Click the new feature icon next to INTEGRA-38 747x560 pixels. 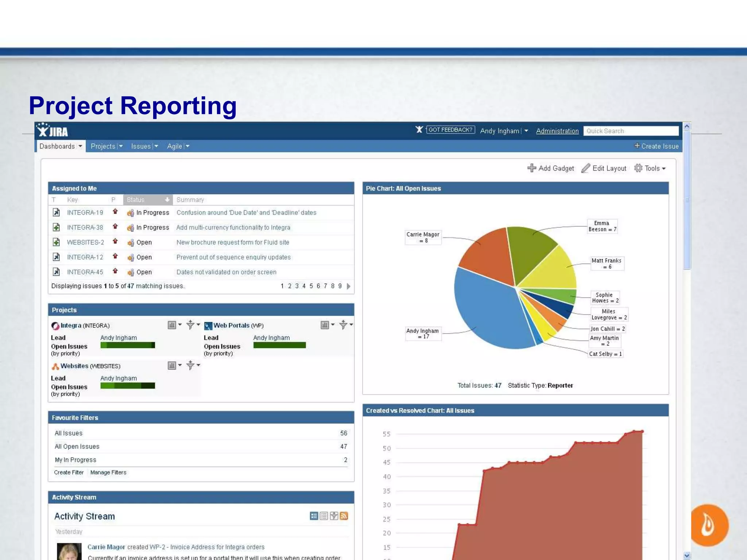coord(56,227)
